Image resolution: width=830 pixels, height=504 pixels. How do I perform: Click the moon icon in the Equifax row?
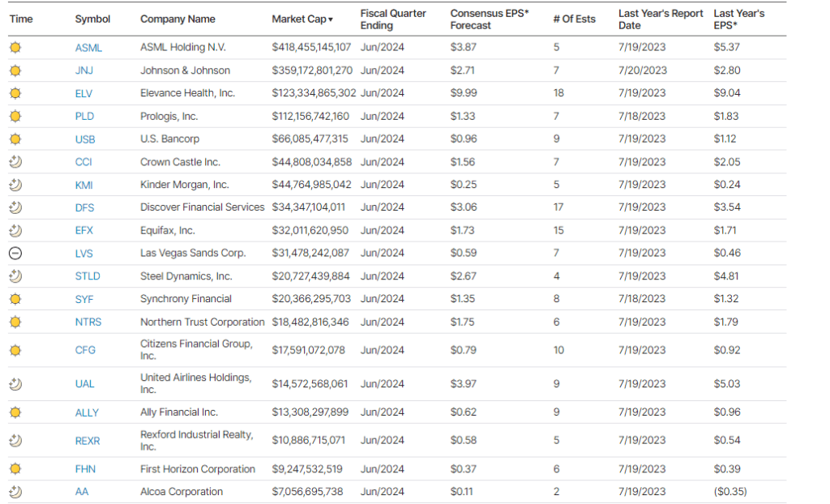tap(15, 230)
